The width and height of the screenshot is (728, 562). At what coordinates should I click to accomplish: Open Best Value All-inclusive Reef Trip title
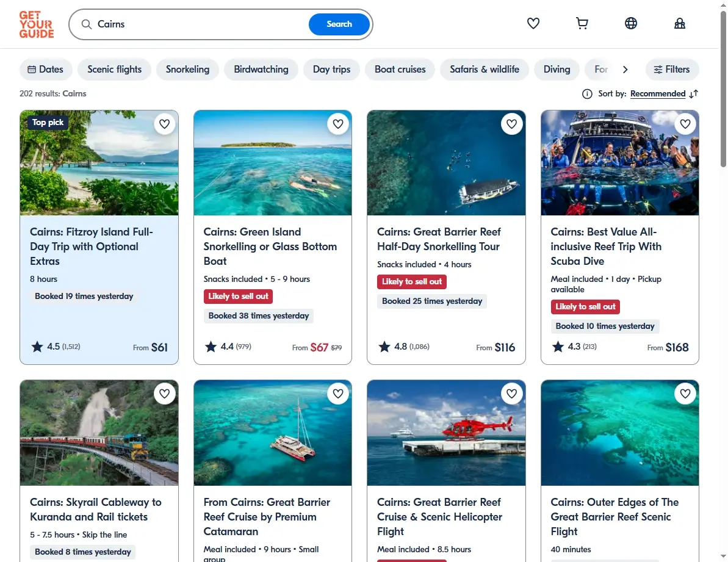(606, 247)
